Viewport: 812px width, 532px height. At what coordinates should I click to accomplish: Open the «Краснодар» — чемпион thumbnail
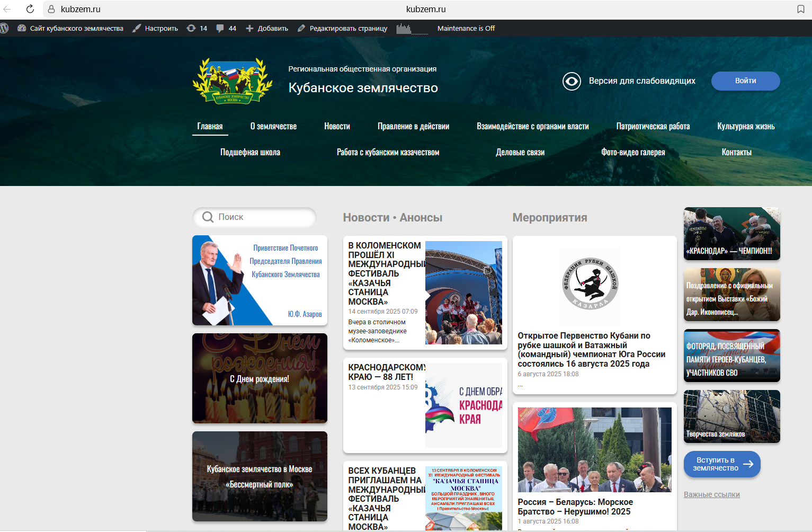731,234
